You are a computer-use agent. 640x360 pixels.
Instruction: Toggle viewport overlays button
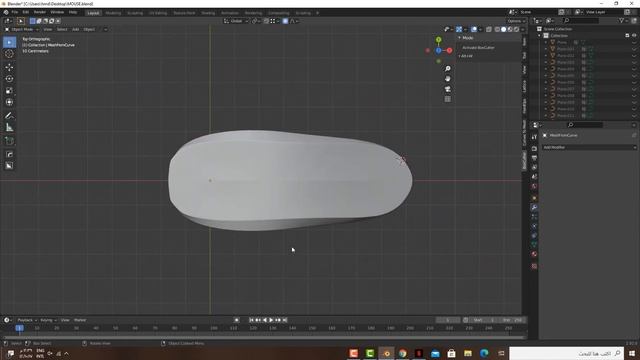[x=474, y=29]
